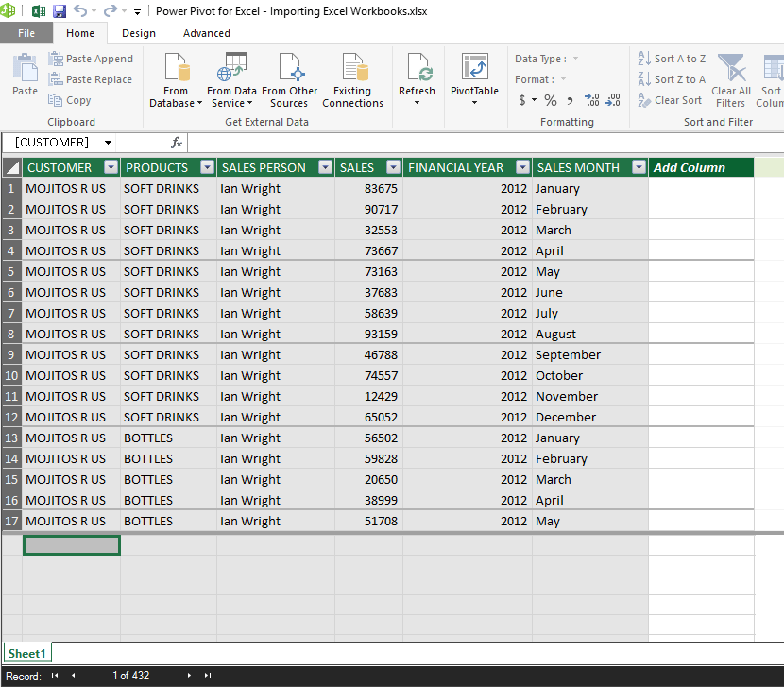This screenshot has width=784, height=687.
Task: Open the SALES MONTH column filter dropdown
Action: (x=639, y=167)
